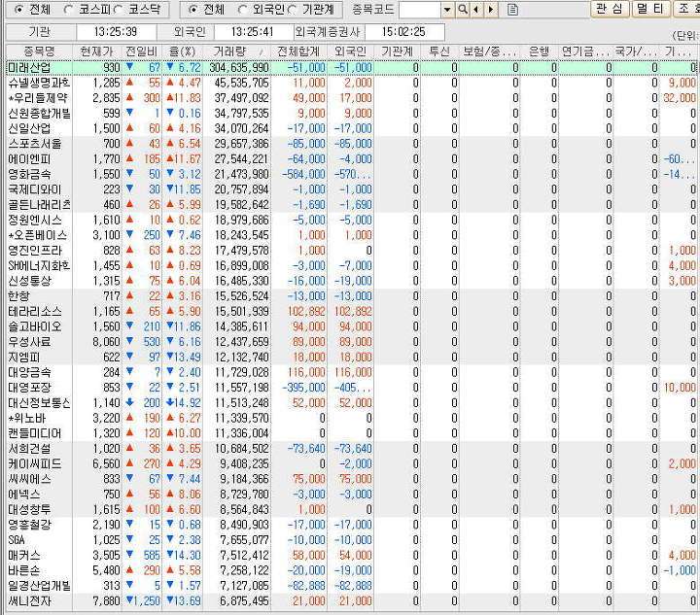Select the 기관계 radio button
700x615 pixels.
[292, 10]
